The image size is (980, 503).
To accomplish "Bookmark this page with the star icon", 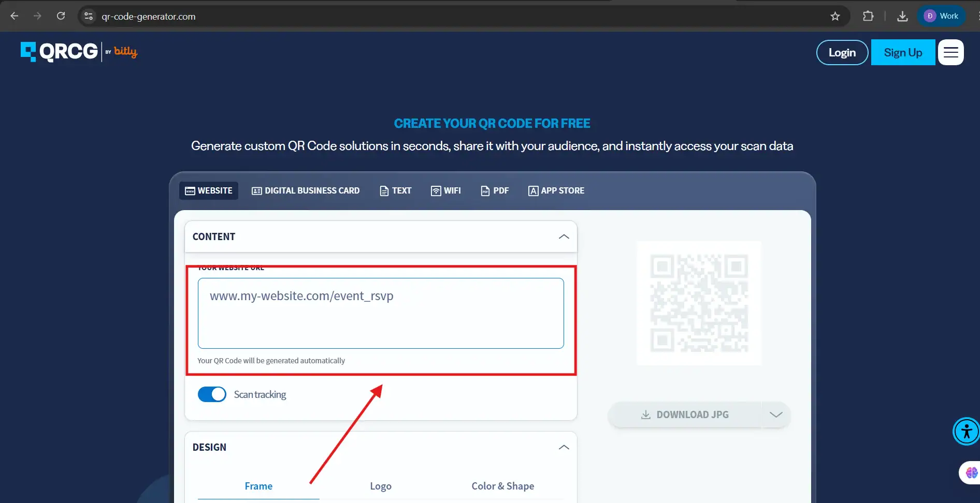I will click(x=835, y=16).
